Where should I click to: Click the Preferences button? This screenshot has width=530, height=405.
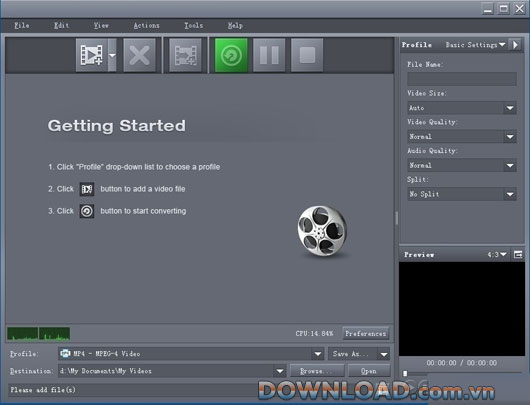366,334
